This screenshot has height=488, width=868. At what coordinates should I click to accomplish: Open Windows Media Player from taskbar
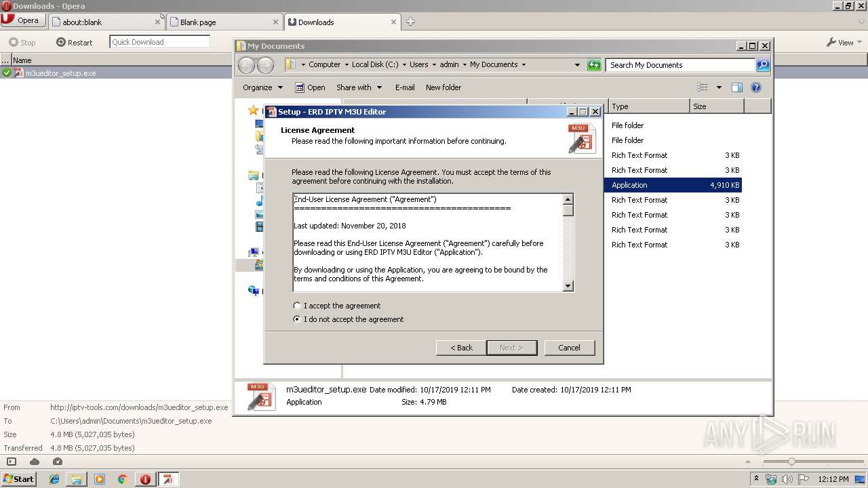[100, 479]
